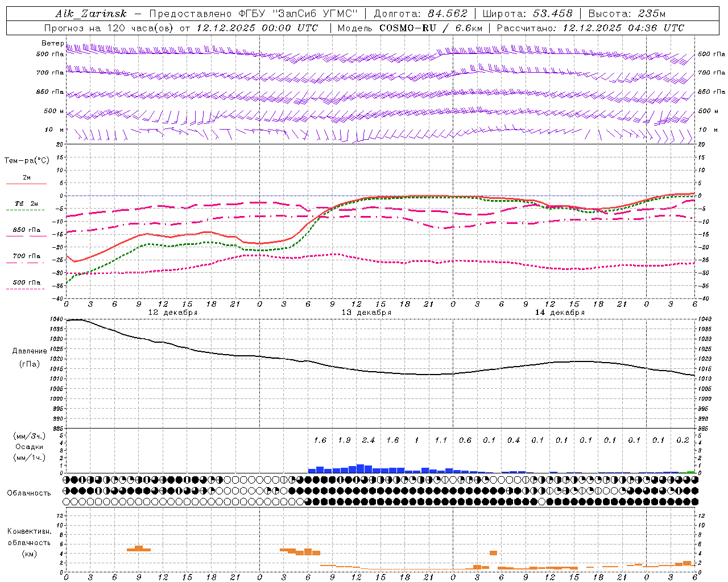Screen dimensions: 728x582
Task: Click the tallest blue precipitation bar on 13 декабря
Action: (x=360, y=469)
